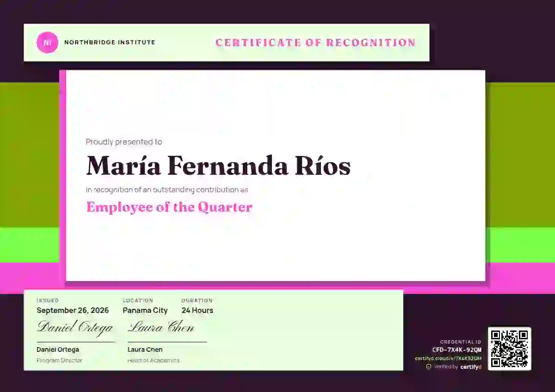This screenshot has width=555, height=392.
Task: Click the 'In recognition of' sentence
Action: pos(167,190)
